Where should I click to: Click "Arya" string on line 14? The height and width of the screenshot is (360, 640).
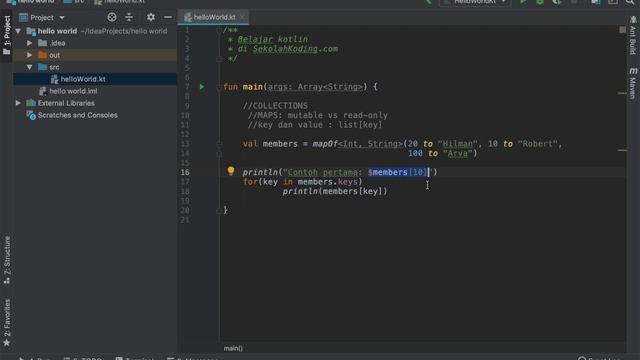tap(458, 153)
